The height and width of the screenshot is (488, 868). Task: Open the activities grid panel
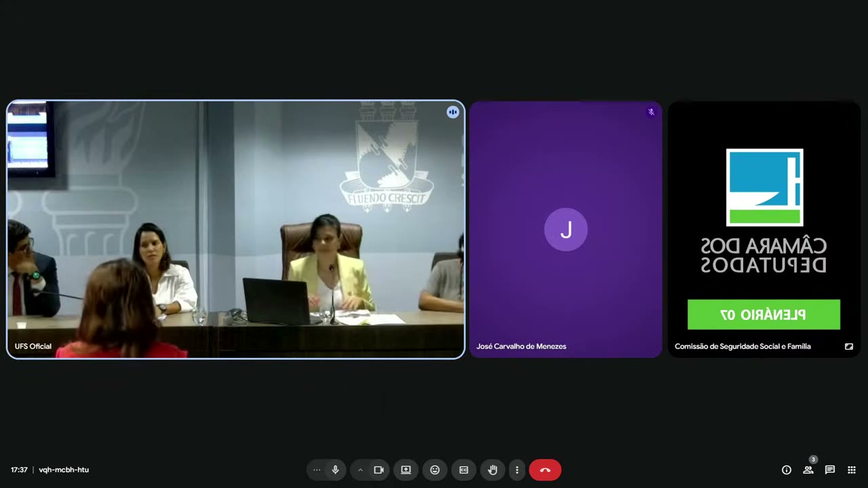point(852,470)
